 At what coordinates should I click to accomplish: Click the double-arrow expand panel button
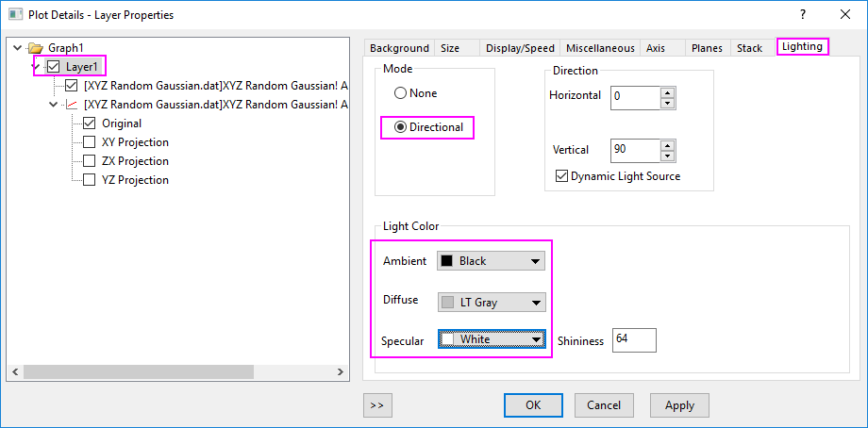click(x=376, y=405)
